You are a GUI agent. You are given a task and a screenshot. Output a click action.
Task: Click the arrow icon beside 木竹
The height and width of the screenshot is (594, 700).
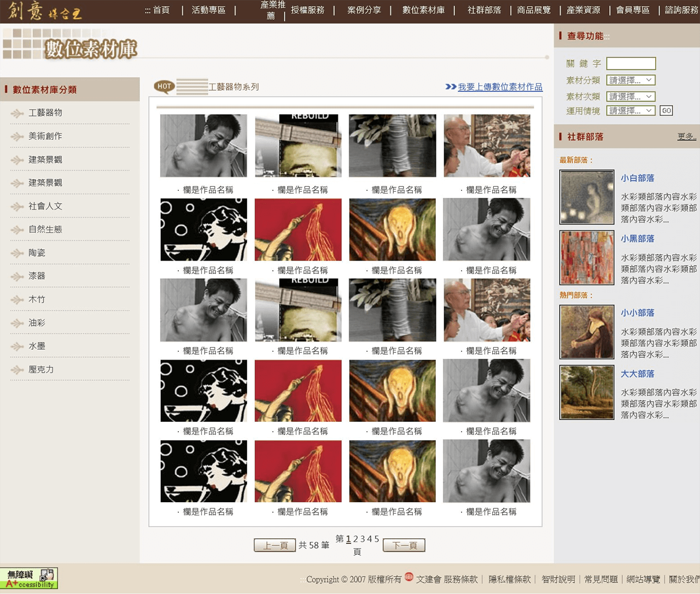pos(17,300)
